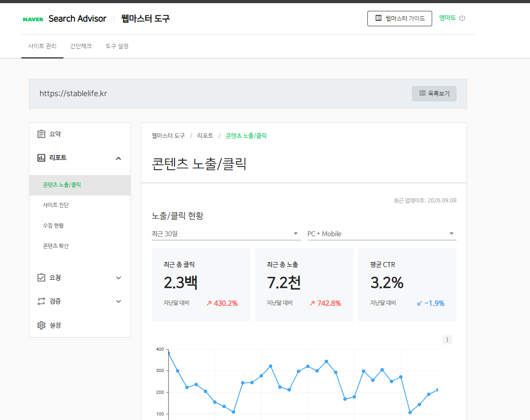Image resolution: width=530 pixels, height=420 pixels.
Task: Open the chart three-dot options menu
Action: (x=447, y=339)
